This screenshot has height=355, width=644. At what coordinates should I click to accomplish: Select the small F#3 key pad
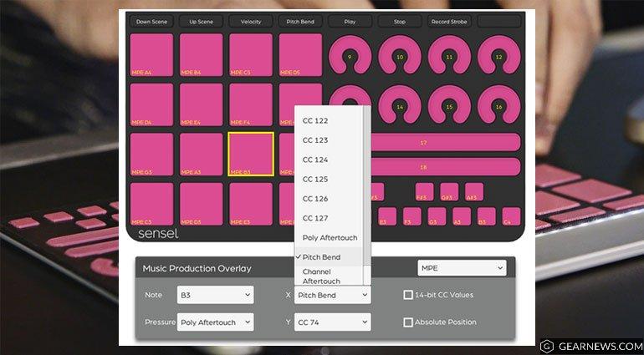click(424, 191)
